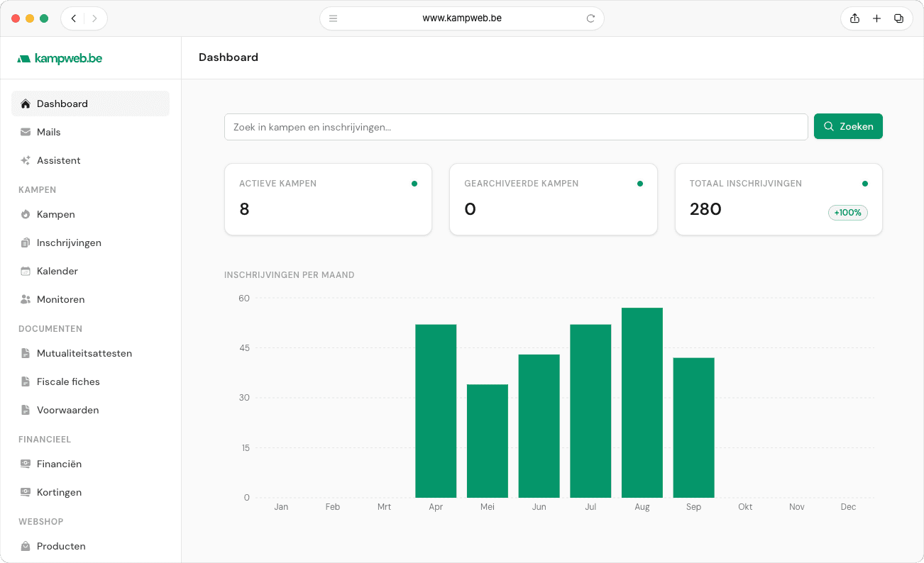Click the +100% badge
924x563 pixels.
click(x=848, y=213)
